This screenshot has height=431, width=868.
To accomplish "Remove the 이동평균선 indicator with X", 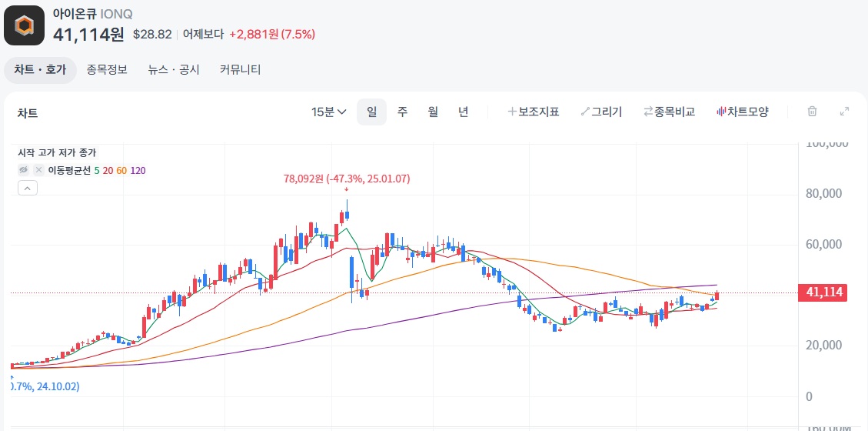I will tap(38, 170).
